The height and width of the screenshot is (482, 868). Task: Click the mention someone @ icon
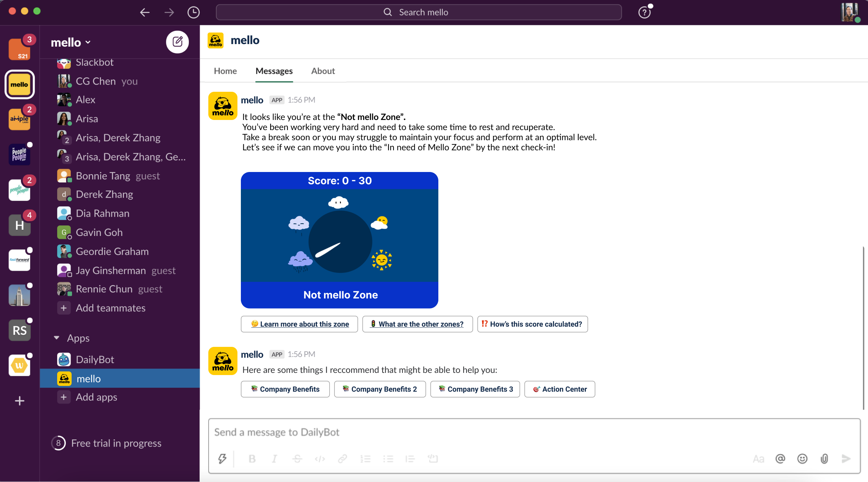(x=780, y=459)
